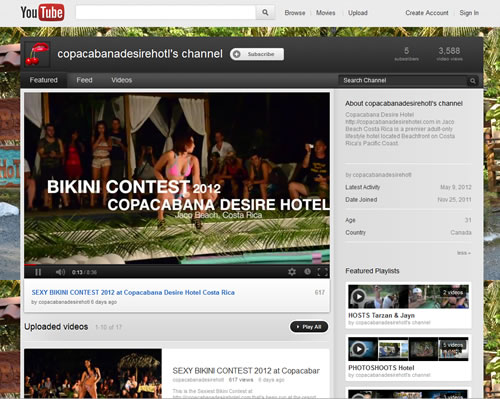Image resolution: width=500 pixels, height=399 pixels.
Task: Click '617 views' under the uploaded video title
Action: point(241,380)
